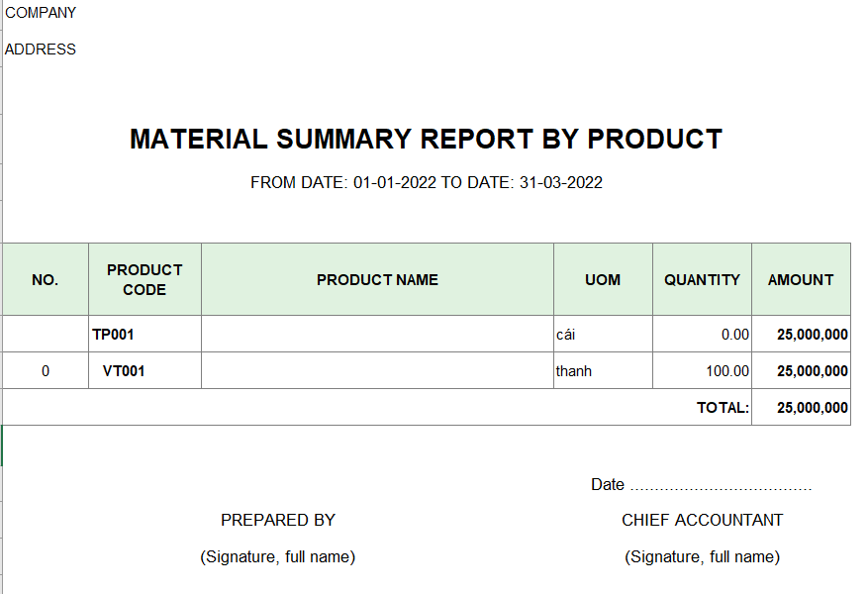
Task: Select the 0.00 quantity cell
Action: [702, 335]
